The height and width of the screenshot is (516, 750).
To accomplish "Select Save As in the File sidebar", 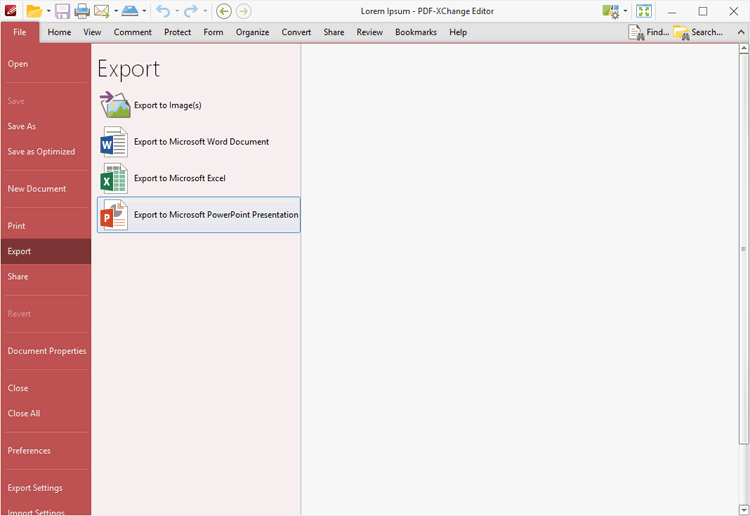I will 46,126.
